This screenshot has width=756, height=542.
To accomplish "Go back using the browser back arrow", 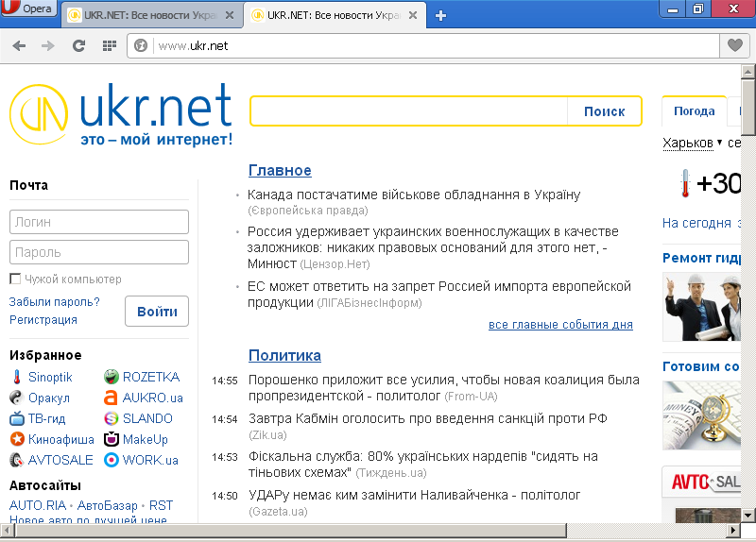I will (19, 45).
